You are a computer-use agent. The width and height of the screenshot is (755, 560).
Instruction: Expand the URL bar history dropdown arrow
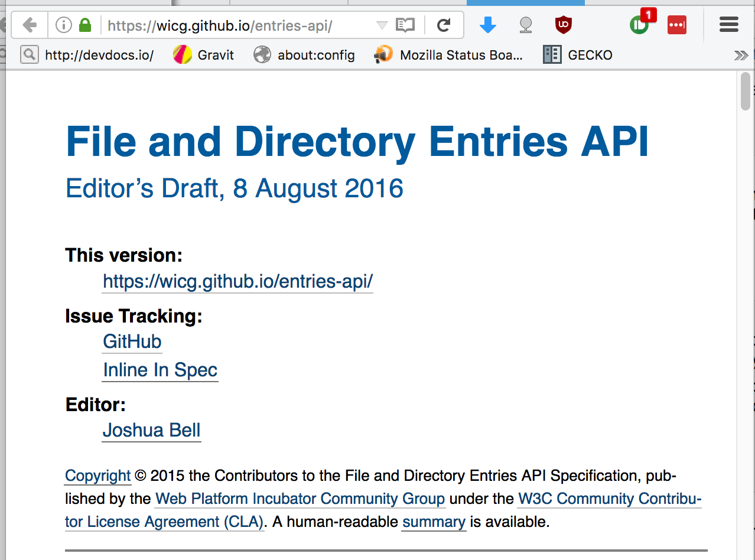382,25
